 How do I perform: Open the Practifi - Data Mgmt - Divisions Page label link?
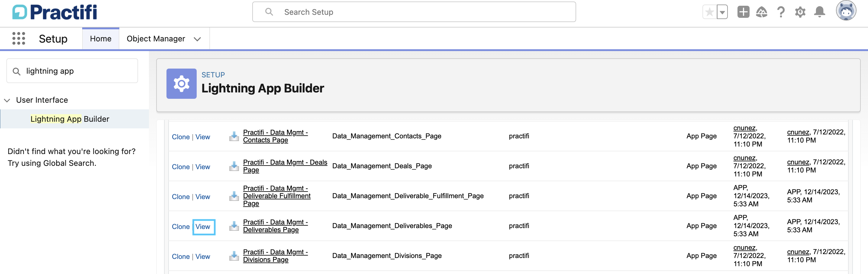tap(275, 256)
